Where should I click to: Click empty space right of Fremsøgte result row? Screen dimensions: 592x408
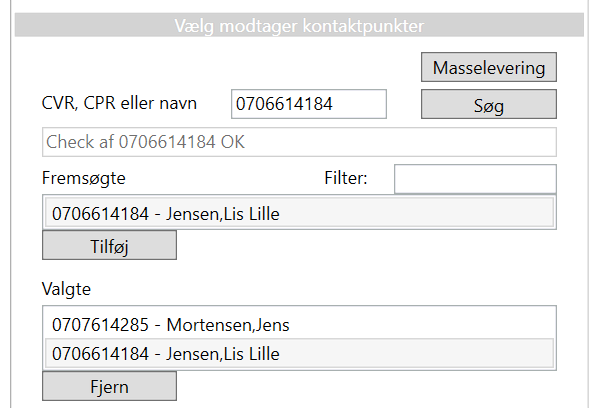click(415, 213)
